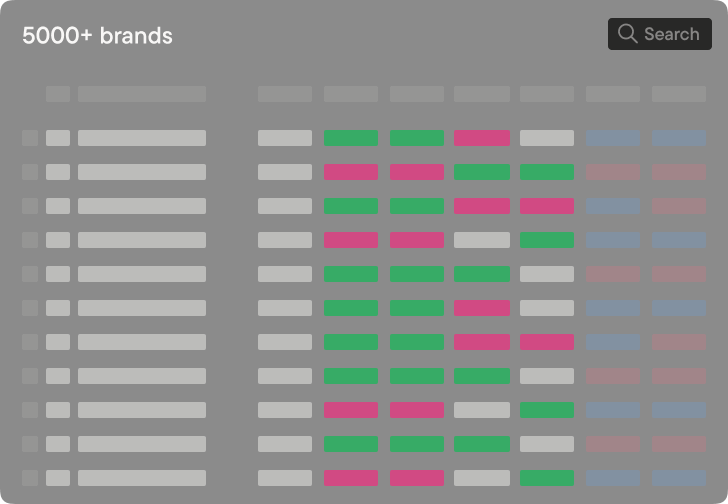Image resolution: width=728 pixels, height=504 pixels.
Task: Click the "5000+ brands" heading
Action: coord(98,36)
